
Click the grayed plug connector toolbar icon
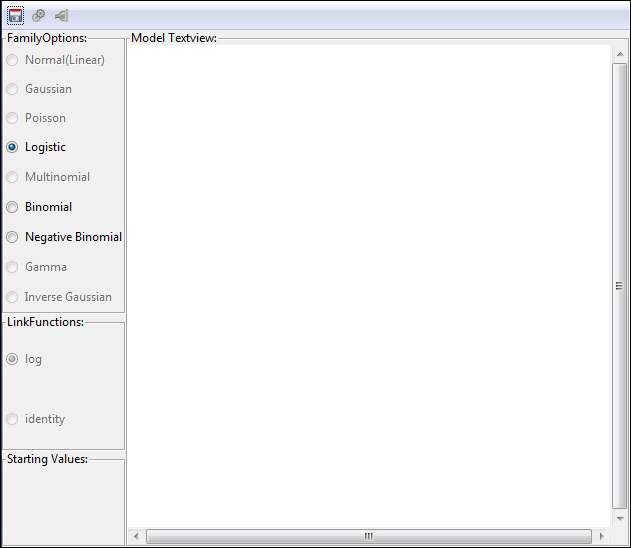61,16
